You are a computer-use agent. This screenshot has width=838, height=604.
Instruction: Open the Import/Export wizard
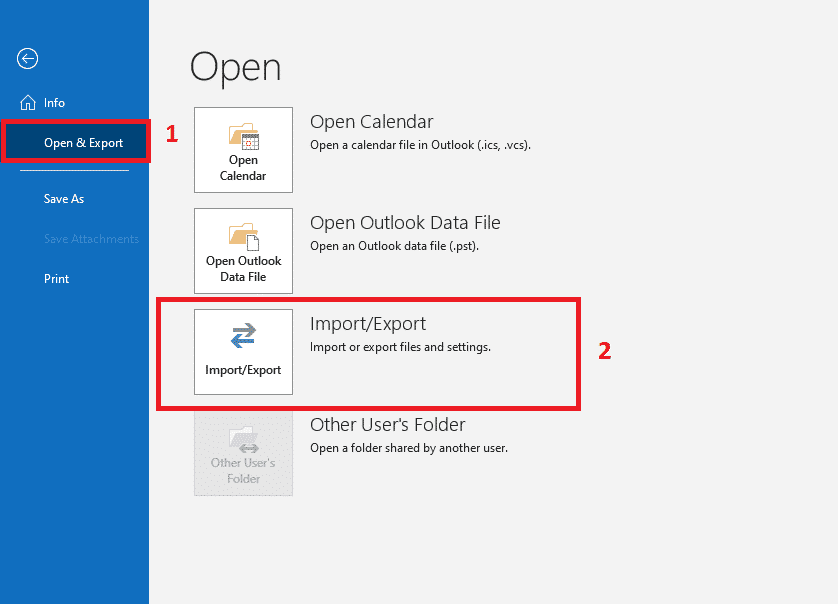pyautogui.click(x=243, y=352)
